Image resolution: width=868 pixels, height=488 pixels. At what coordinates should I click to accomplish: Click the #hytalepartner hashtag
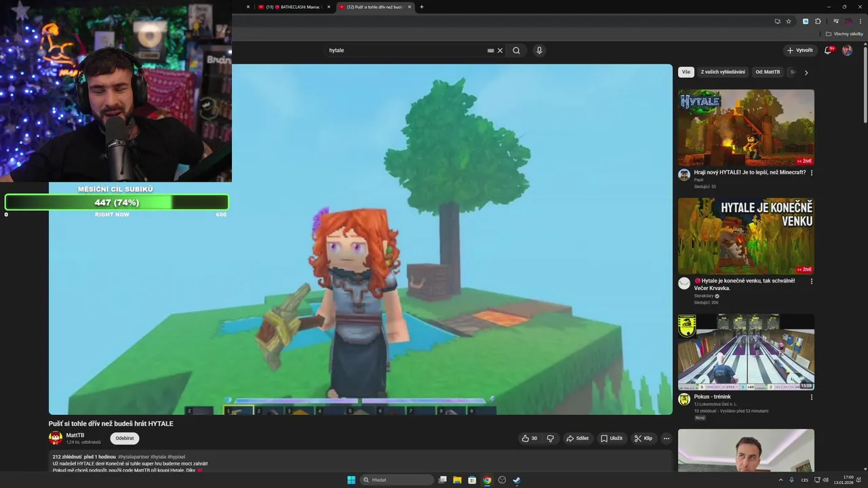pos(134,457)
